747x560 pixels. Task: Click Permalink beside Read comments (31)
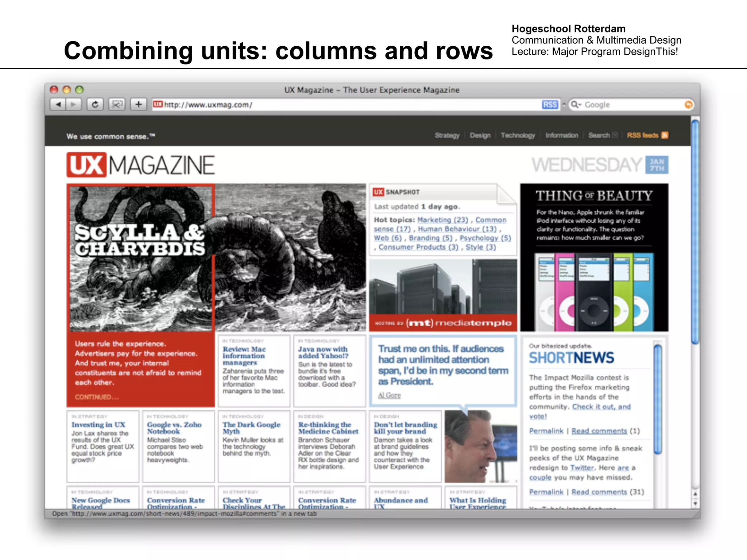(x=546, y=492)
